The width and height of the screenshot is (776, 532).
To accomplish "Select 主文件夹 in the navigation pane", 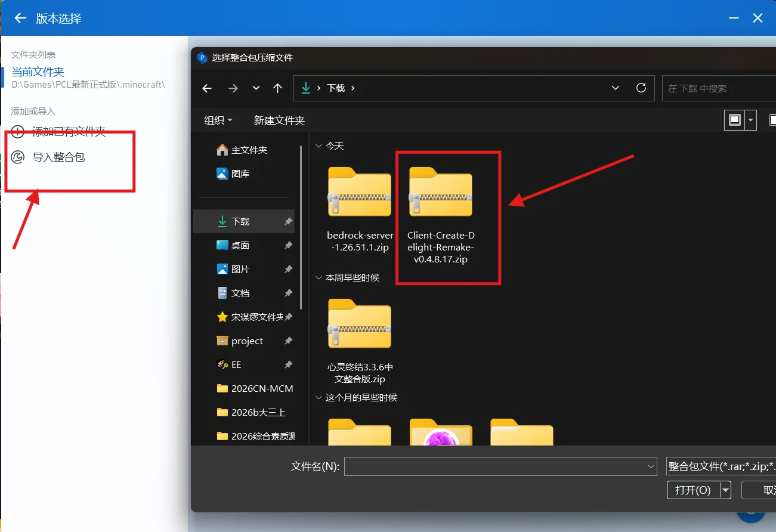I will [242, 150].
